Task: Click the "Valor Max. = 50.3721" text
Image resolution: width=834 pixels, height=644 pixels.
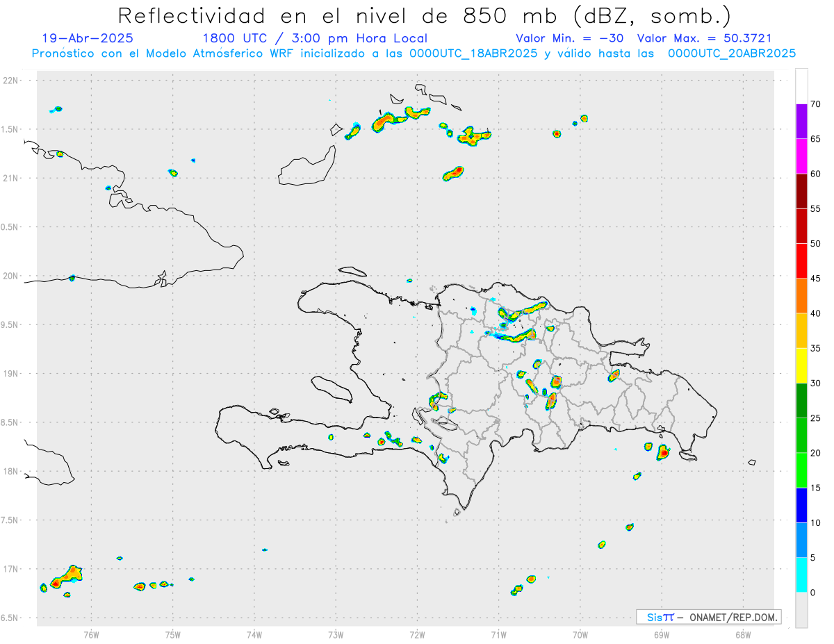Action: point(704,39)
